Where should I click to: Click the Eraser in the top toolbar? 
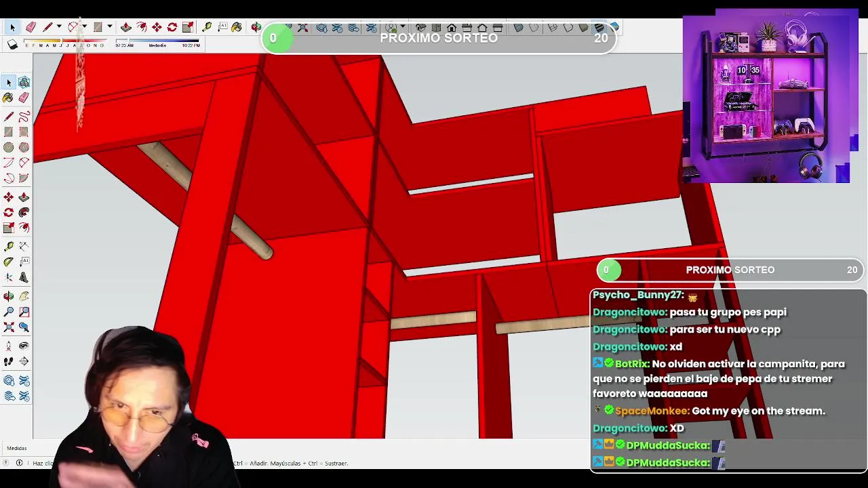[31, 27]
